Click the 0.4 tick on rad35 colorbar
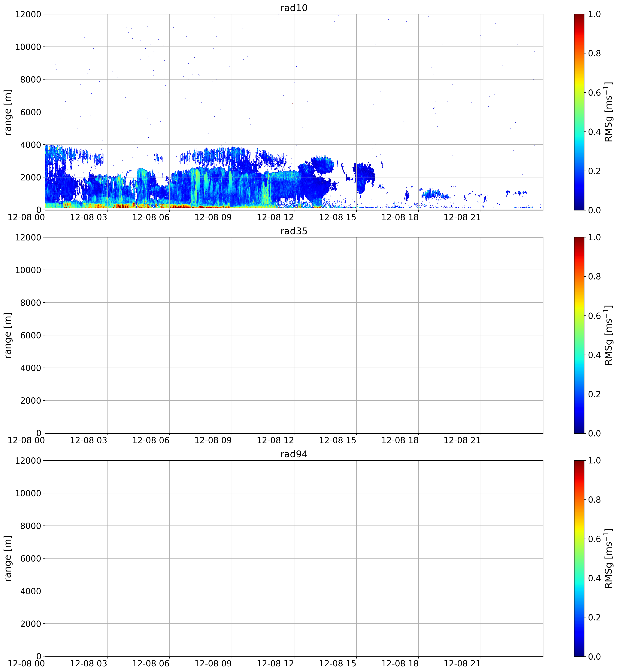618x672 pixels. tap(594, 355)
